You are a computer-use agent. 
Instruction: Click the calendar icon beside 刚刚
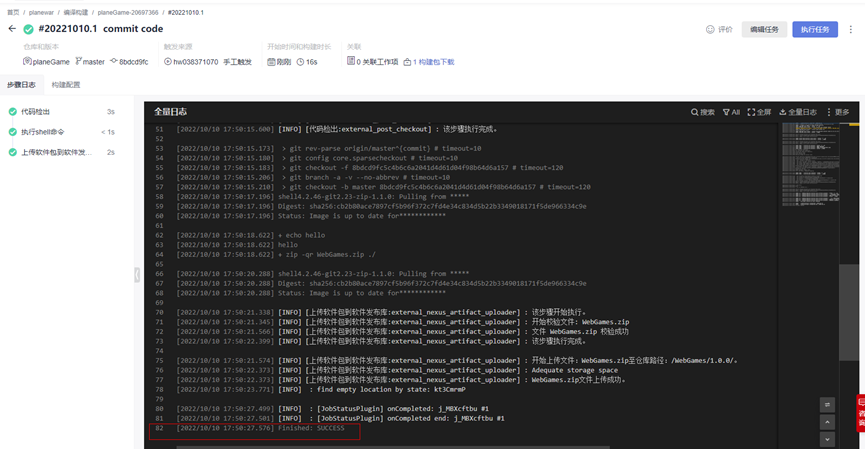(271, 62)
